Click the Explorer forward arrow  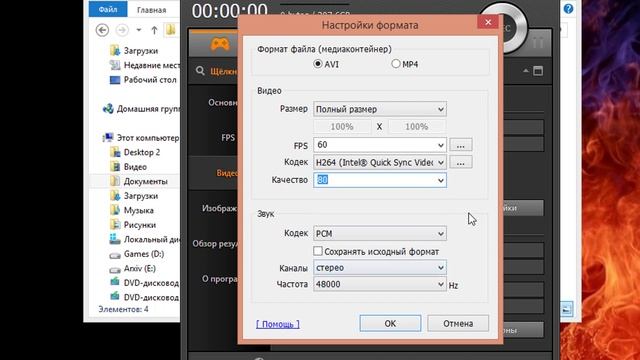[x=122, y=30]
